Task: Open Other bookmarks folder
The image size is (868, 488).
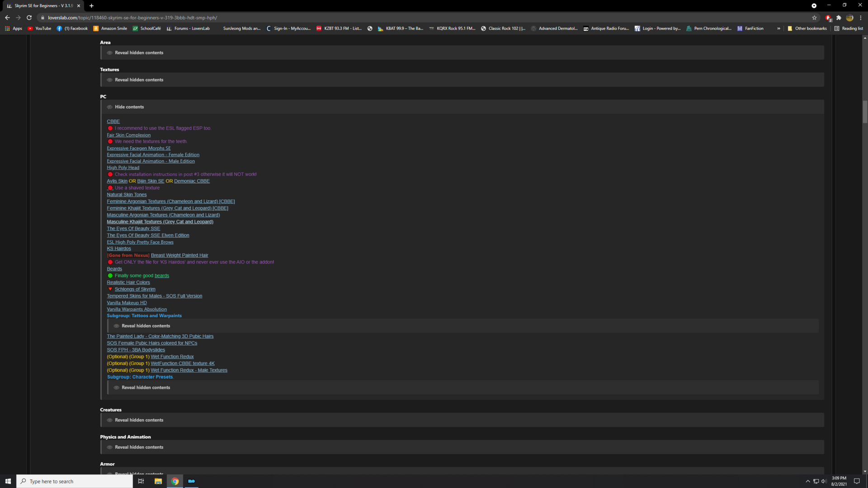Action: tap(807, 28)
